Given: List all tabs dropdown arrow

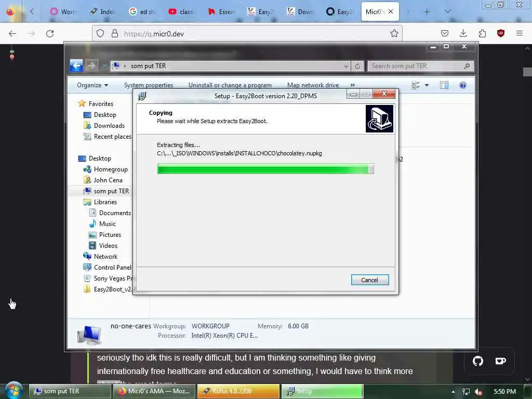Looking at the screenshot, I should click(448, 11).
